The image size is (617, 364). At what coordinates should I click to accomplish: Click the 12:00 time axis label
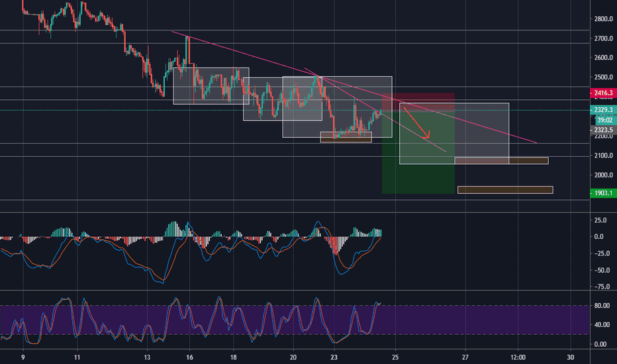click(518, 357)
